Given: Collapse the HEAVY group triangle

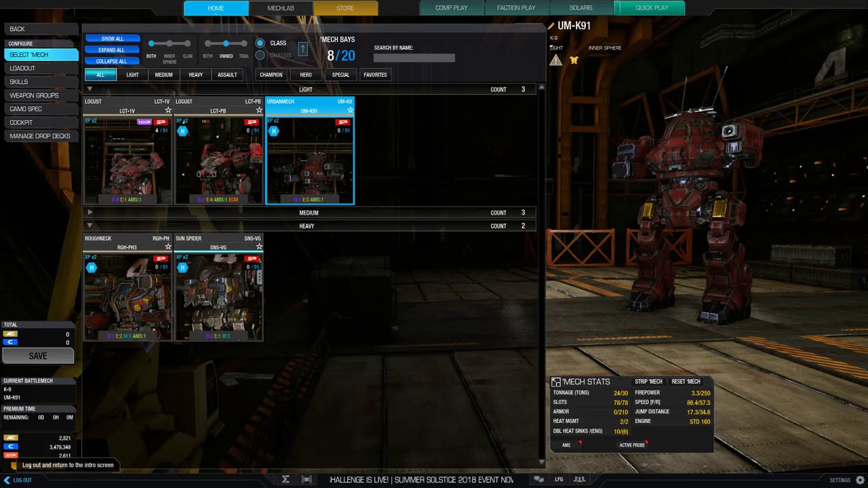Looking at the screenshot, I should 90,226.
